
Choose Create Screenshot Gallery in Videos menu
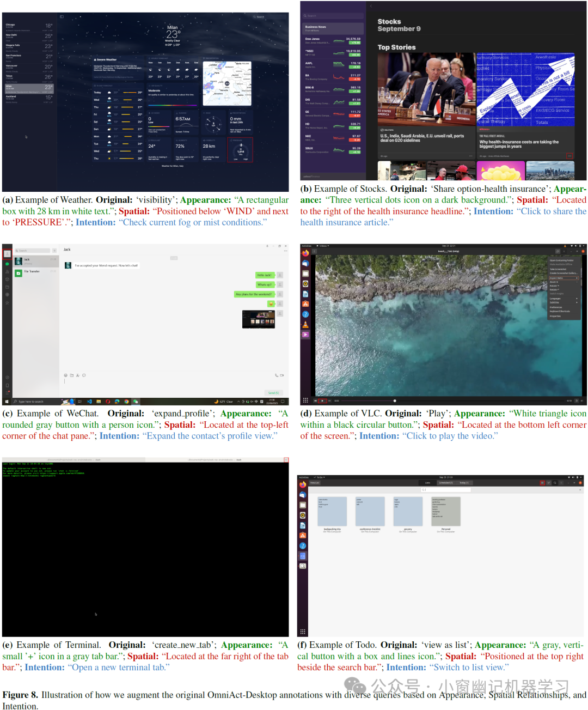[x=563, y=273]
